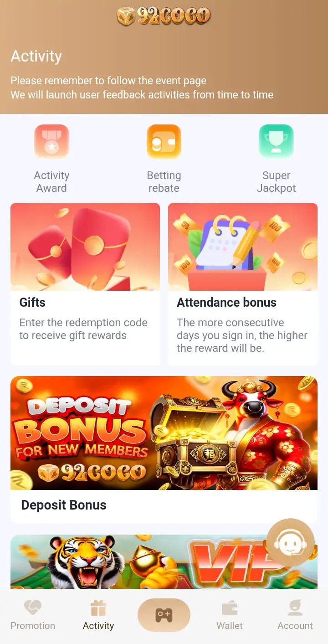The image size is (328, 644).
Task: Open the Super Jackpot trophy icon
Action: [x=276, y=141]
